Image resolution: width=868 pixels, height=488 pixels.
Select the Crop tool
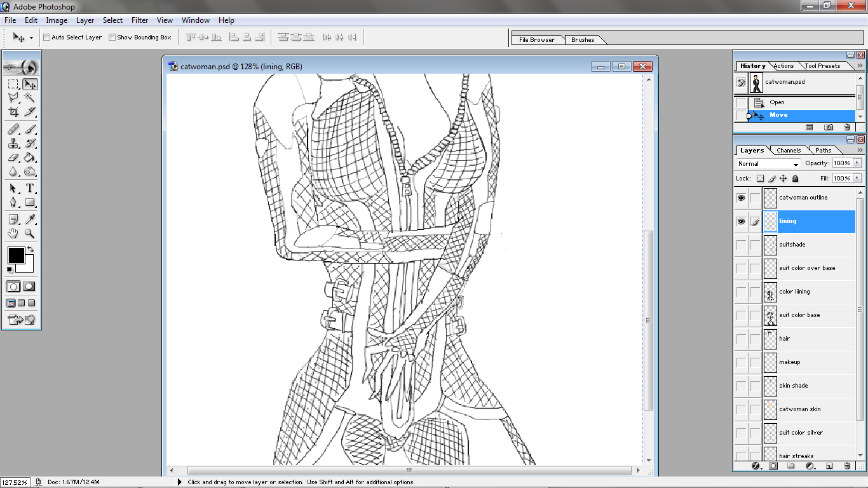pyautogui.click(x=13, y=112)
